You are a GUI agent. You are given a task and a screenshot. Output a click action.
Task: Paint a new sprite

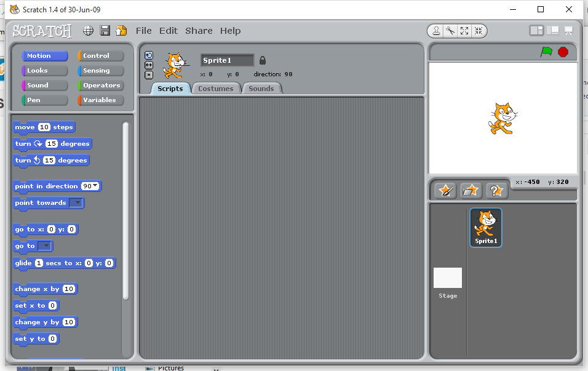446,191
